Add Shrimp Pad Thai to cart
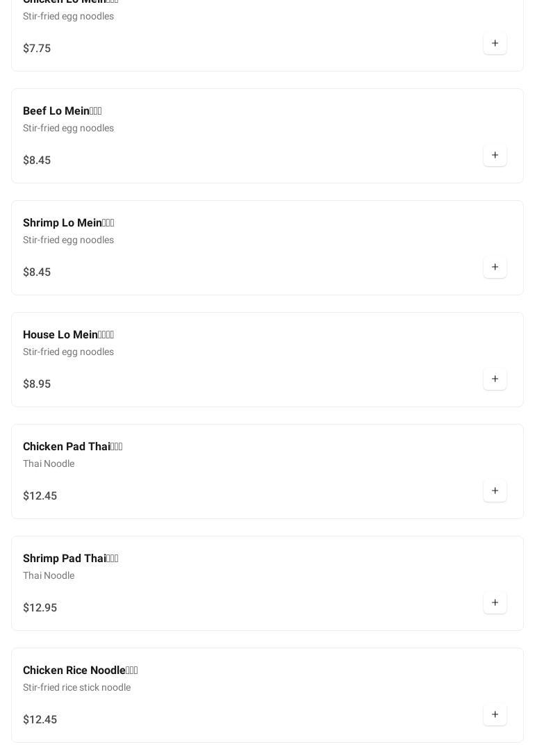The width and height of the screenshot is (535, 756). 495,602
